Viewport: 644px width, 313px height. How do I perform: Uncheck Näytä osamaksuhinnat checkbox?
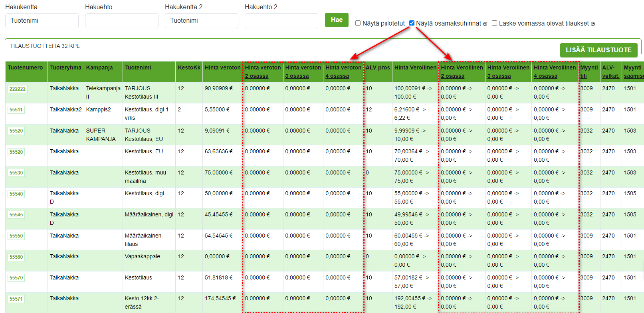412,23
